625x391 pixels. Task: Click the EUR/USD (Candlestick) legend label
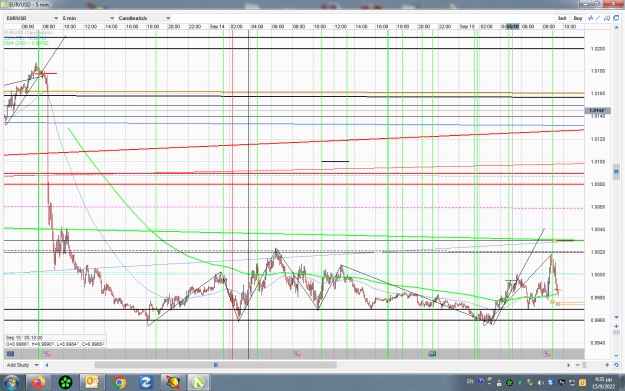point(28,33)
